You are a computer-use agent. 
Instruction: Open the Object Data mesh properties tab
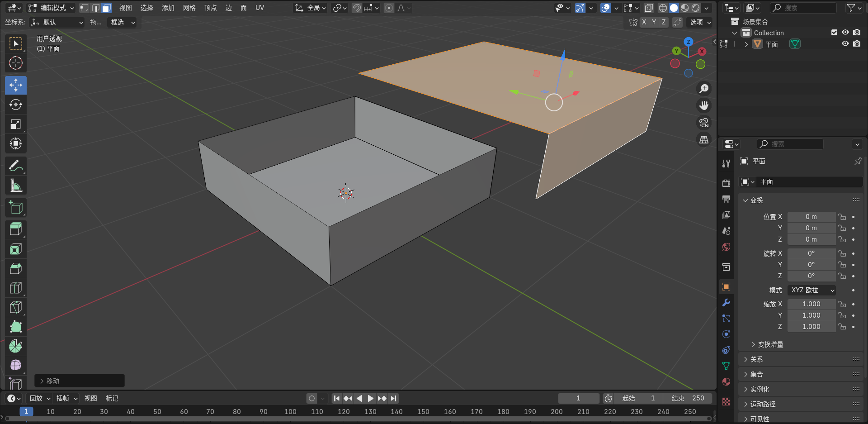(726, 366)
